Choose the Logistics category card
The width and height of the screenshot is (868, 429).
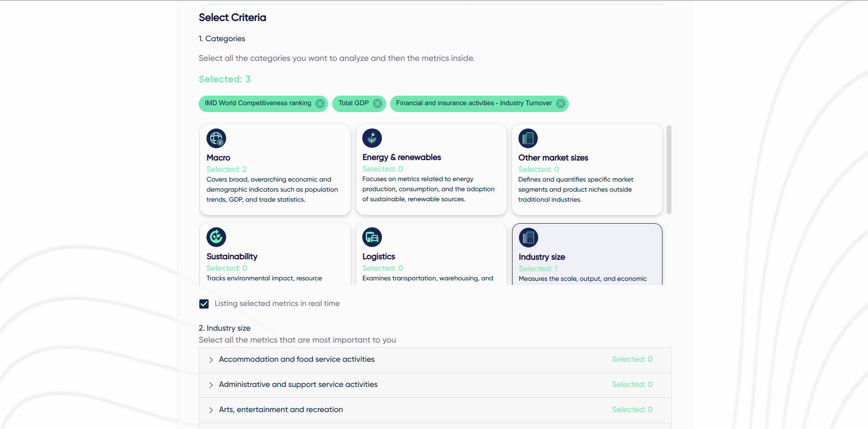pyautogui.click(x=431, y=254)
